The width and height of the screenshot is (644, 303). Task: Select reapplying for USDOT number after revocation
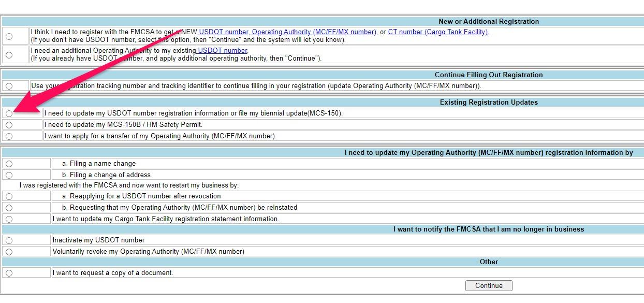click(x=9, y=196)
